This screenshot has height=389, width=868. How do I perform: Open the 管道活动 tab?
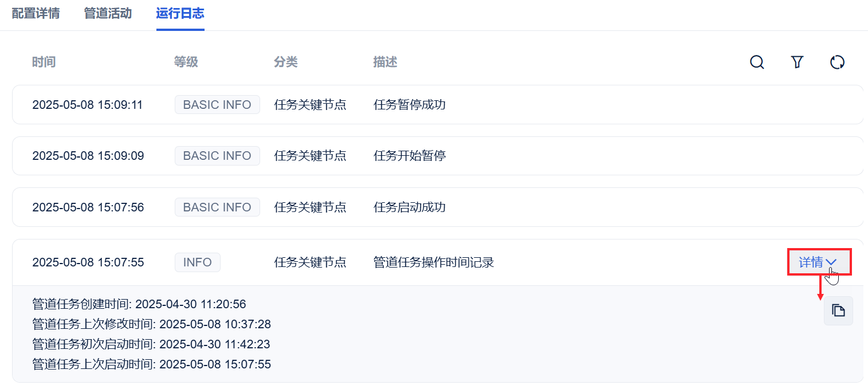pos(108,13)
